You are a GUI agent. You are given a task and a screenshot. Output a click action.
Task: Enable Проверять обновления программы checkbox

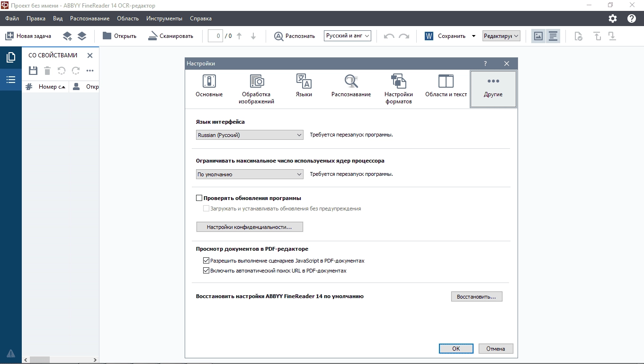point(199,198)
